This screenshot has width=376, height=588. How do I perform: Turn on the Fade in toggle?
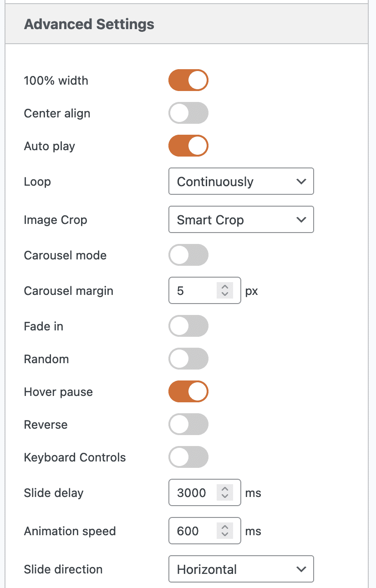click(x=188, y=326)
